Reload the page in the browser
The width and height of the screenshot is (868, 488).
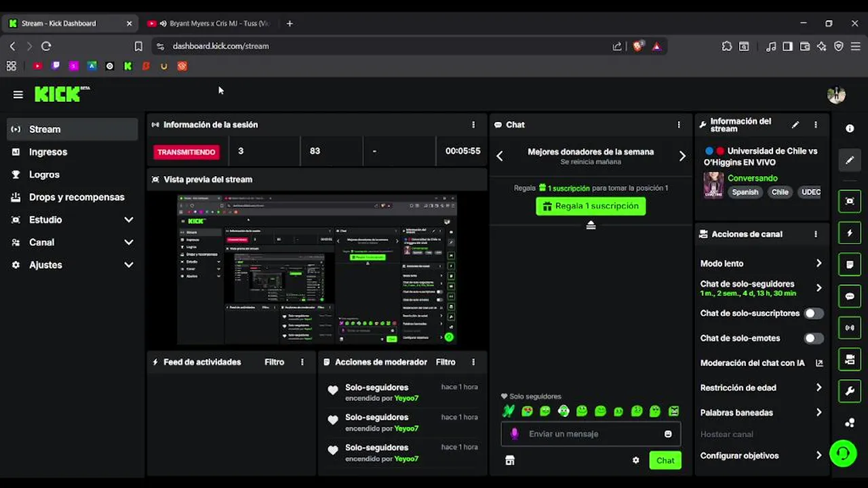46,46
